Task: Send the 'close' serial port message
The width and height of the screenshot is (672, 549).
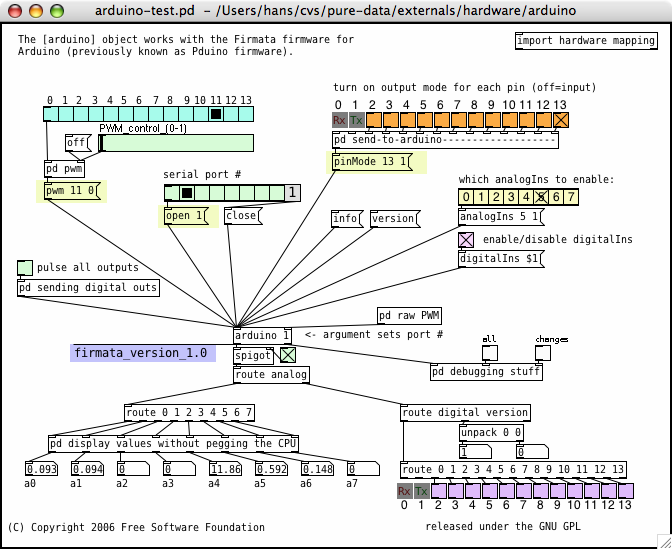Action: (x=242, y=216)
